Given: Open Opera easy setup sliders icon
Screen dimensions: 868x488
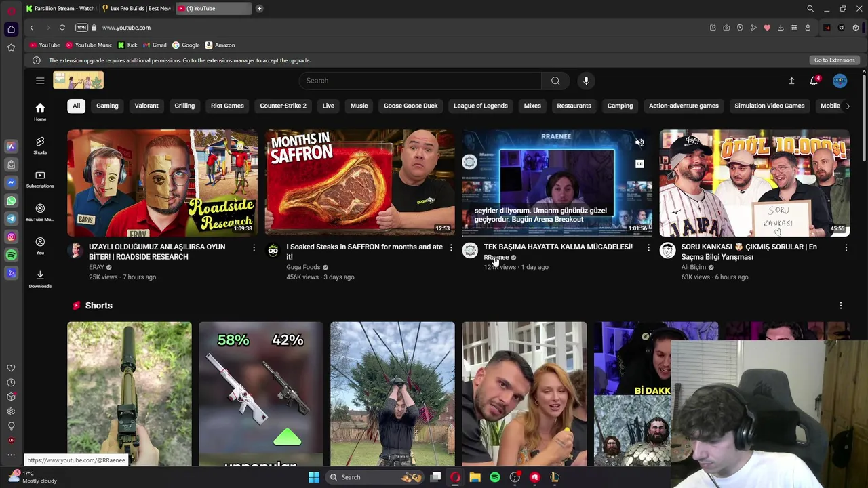Looking at the screenshot, I should [794, 28].
